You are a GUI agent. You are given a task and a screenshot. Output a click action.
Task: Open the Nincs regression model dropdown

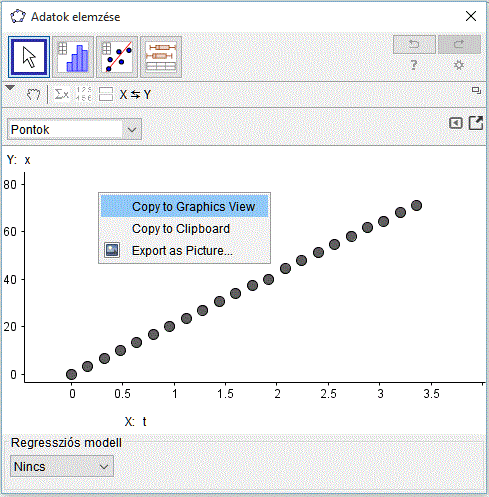[x=62, y=466]
